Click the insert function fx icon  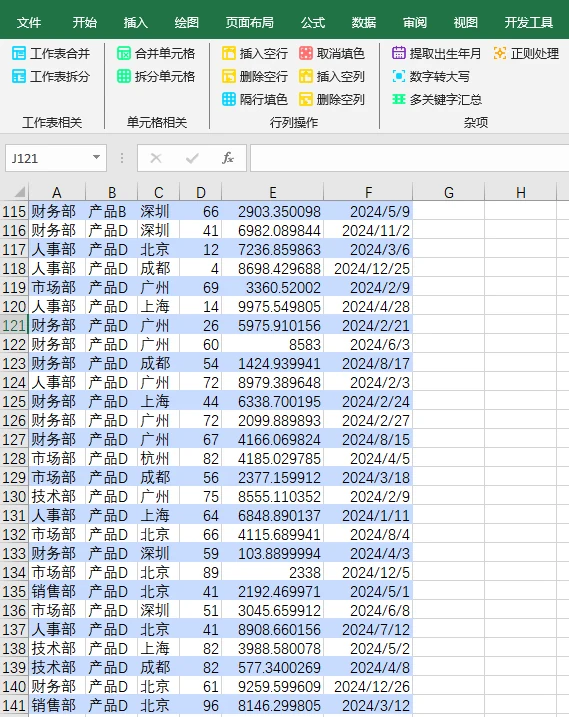228,158
